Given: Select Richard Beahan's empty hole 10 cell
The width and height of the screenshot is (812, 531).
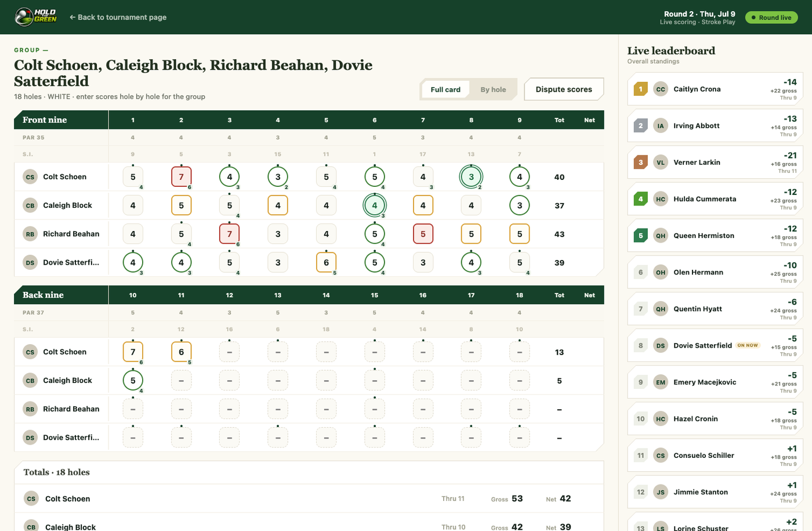Looking at the screenshot, I should click(133, 409).
